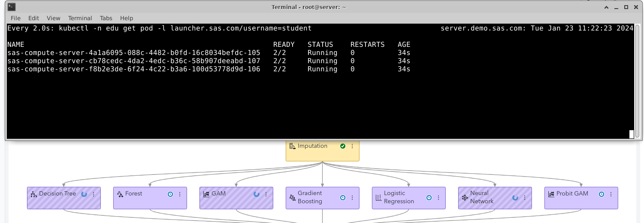644x223 pixels.
Task: Click the Terminal window title text
Action: pyautogui.click(x=309, y=7)
